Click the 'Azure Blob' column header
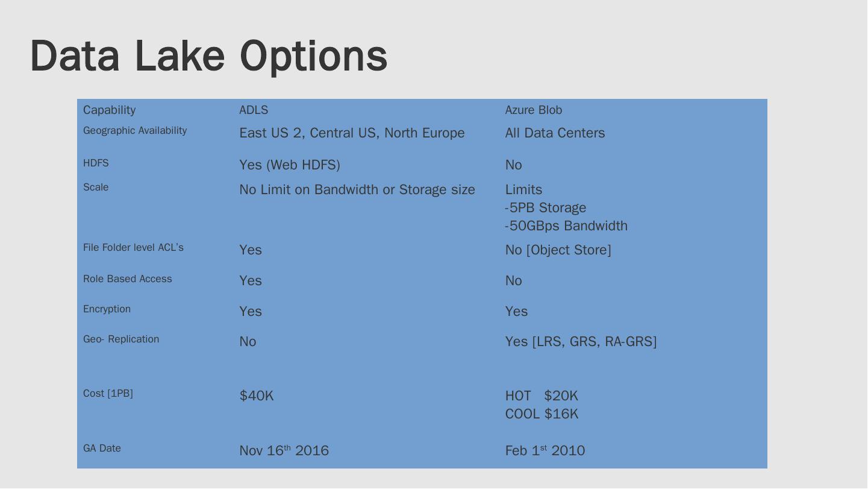Screen dimensions: 868x489 pos(533,110)
